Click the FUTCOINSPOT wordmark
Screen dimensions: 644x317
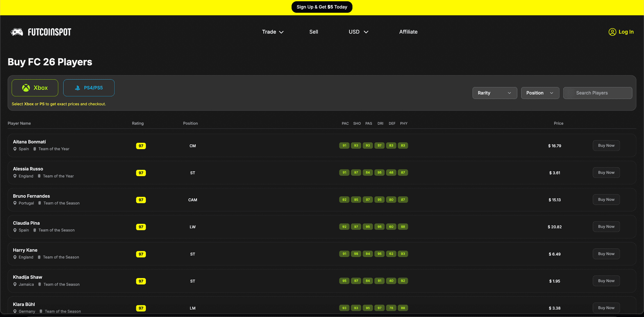click(x=49, y=32)
